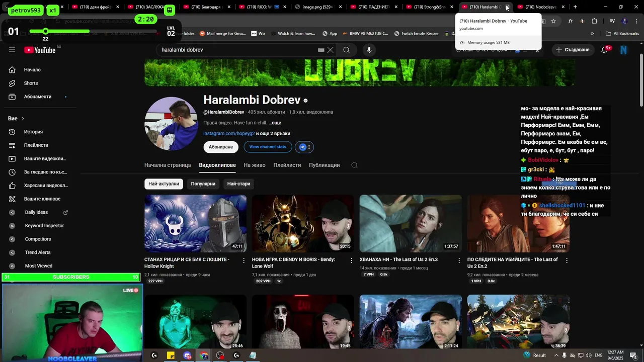The image size is (644, 362).
Task: Switch to Плейлисти channel tab
Action: tap(287, 165)
